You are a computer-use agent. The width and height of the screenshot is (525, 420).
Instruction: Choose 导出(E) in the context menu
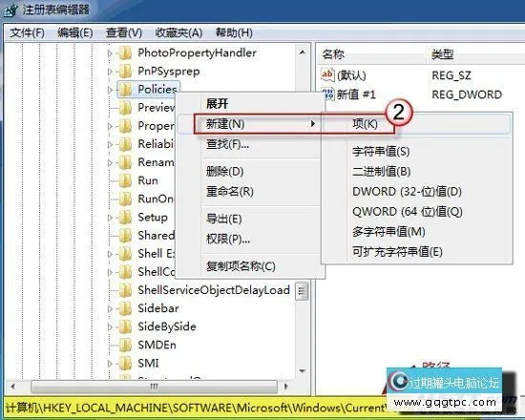tap(249, 219)
